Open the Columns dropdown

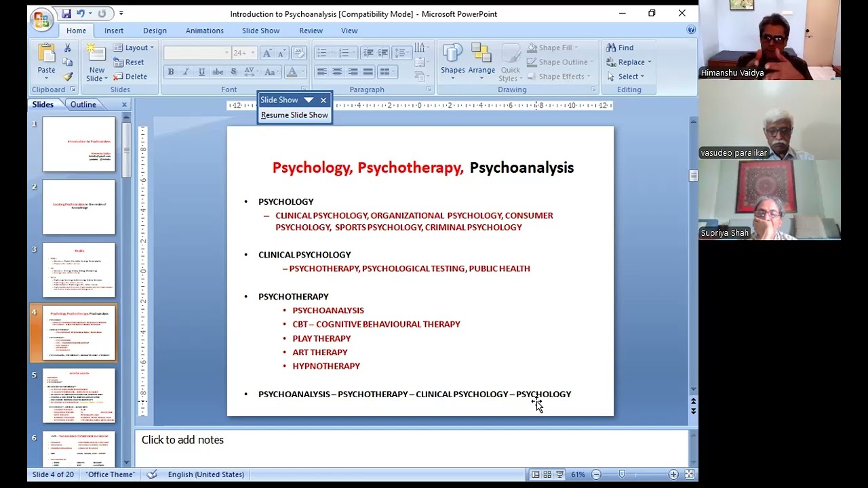[x=388, y=72]
